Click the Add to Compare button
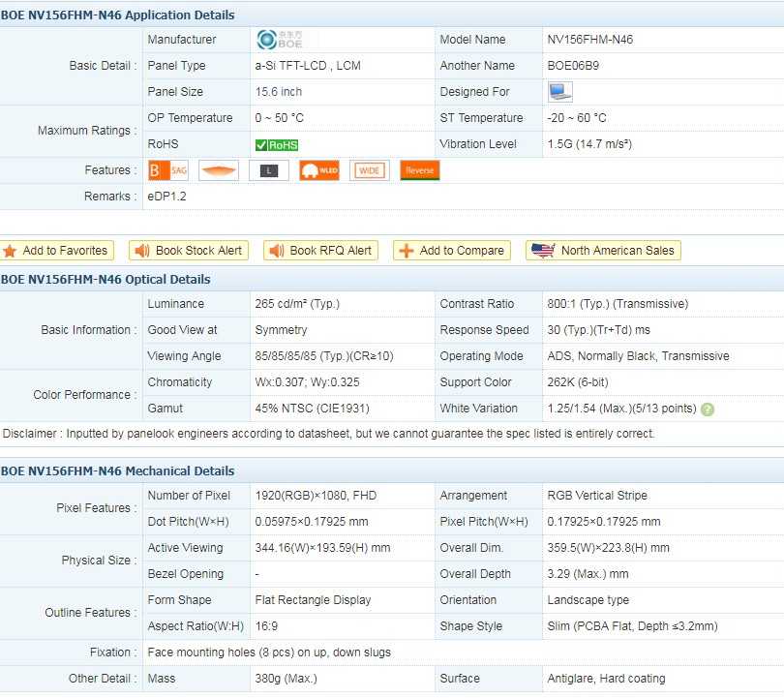784x698 pixels. (x=452, y=251)
